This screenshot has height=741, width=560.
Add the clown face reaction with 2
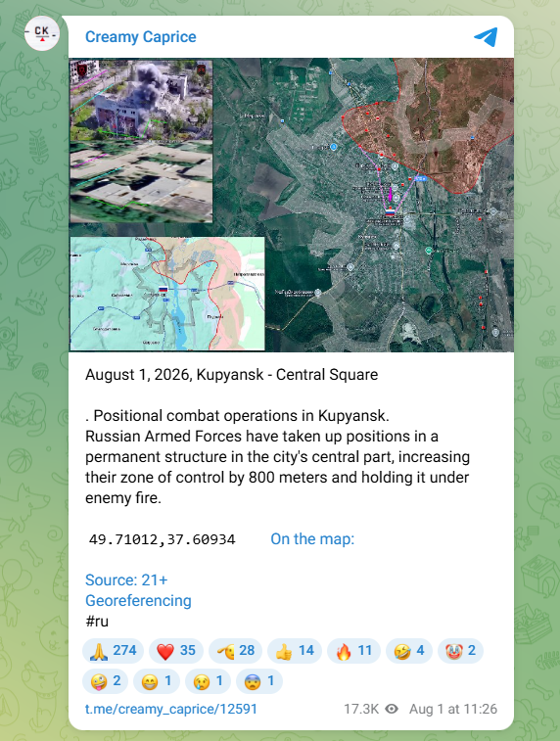point(460,651)
